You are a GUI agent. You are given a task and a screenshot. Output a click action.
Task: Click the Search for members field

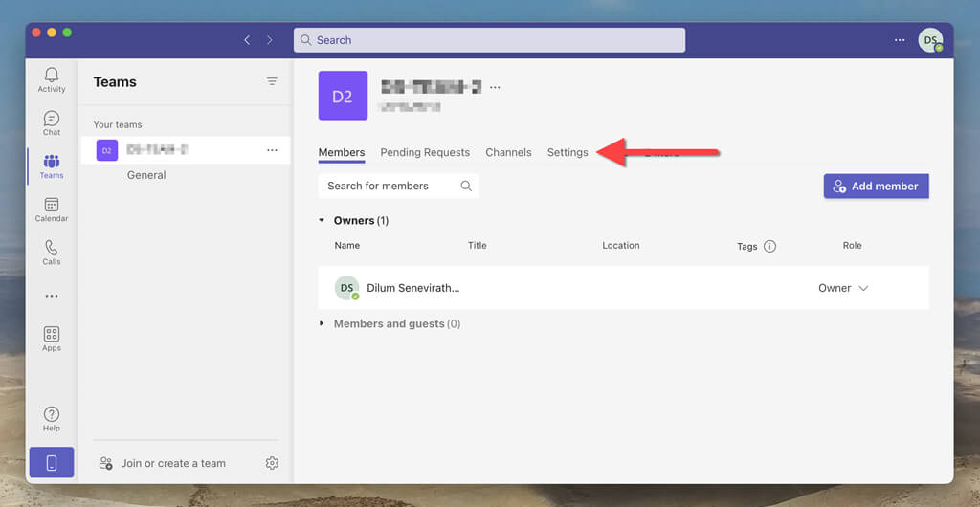pyautogui.click(x=398, y=186)
